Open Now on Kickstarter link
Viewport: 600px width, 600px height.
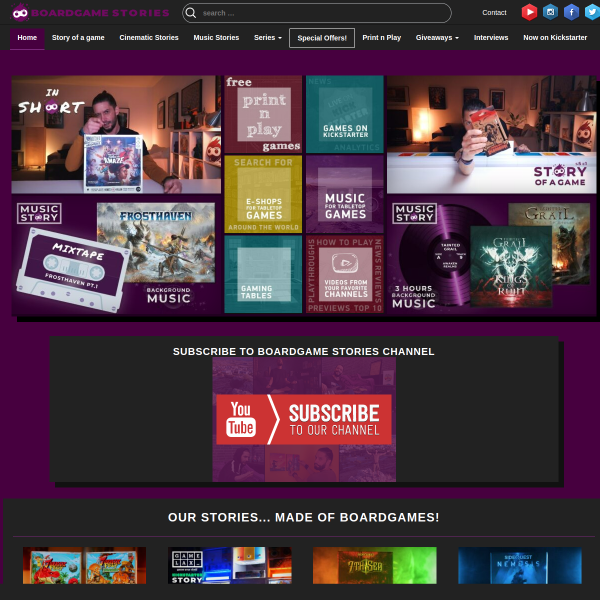click(555, 38)
